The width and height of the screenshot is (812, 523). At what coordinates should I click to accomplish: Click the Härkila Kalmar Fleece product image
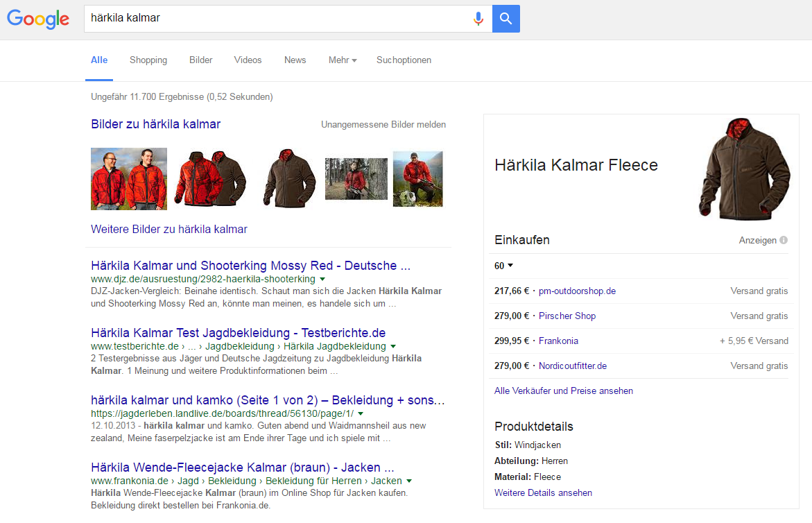[745, 169]
